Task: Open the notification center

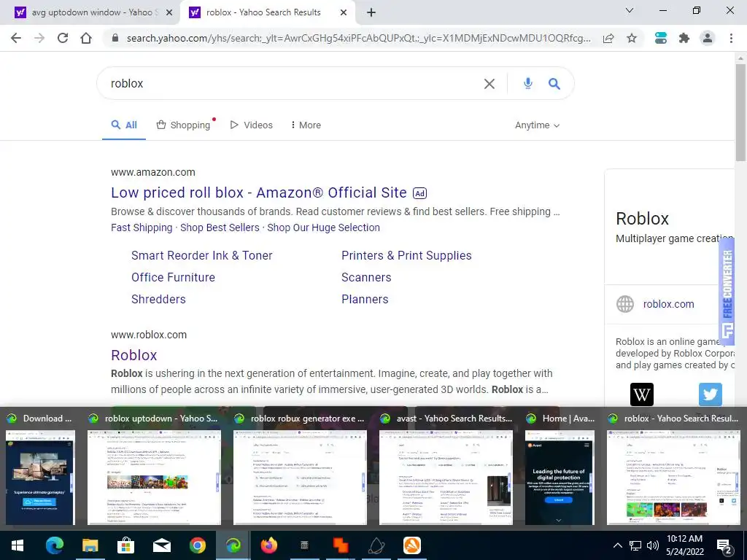Action: 724,546
